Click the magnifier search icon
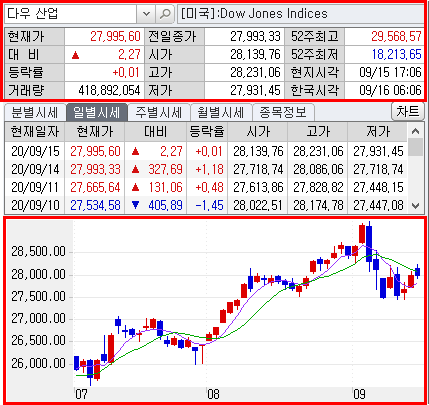 pyautogui.click(x=165, y=14)
